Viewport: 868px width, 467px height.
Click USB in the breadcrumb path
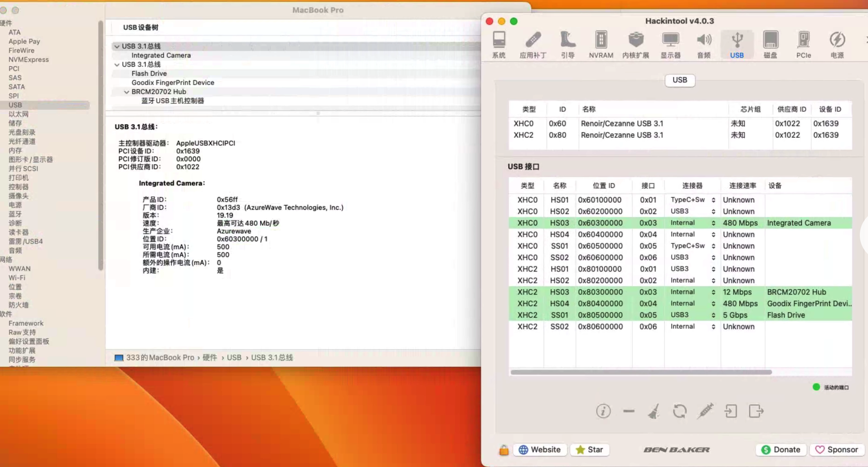click(234, 357)
